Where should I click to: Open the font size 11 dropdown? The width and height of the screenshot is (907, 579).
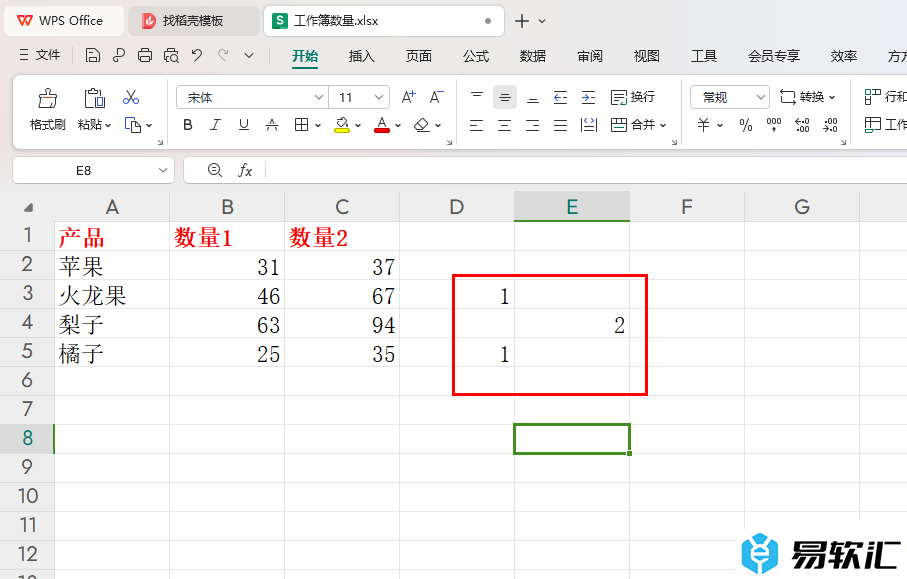(x=379, y=97)
